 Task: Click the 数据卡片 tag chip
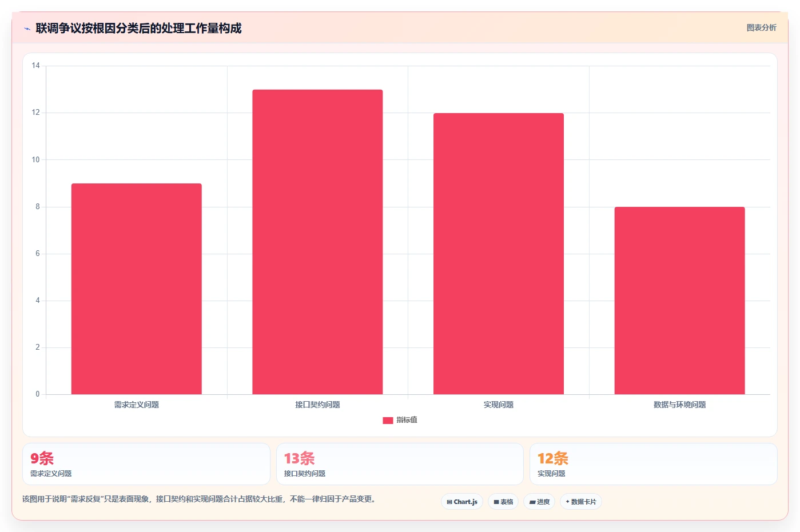click(581, 502)
